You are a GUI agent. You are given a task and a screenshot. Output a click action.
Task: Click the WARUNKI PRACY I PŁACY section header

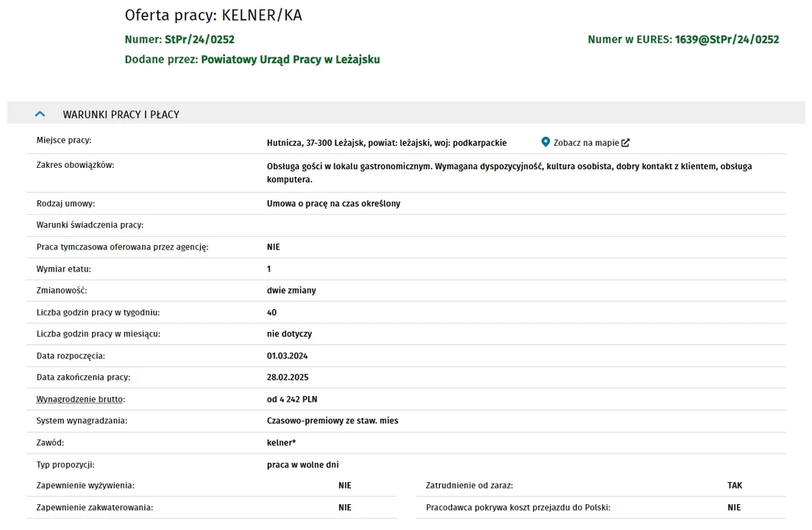coord(406,113)
